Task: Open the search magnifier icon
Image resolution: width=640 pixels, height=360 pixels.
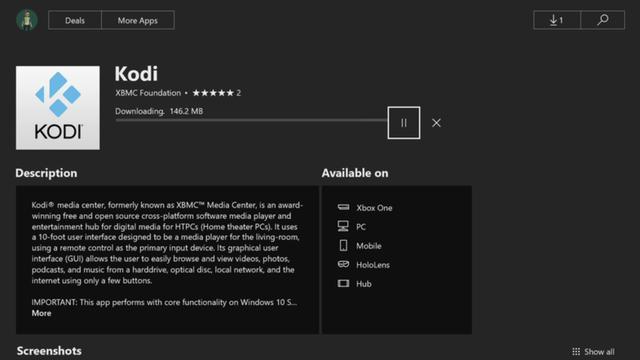Action: coord(602,20)
